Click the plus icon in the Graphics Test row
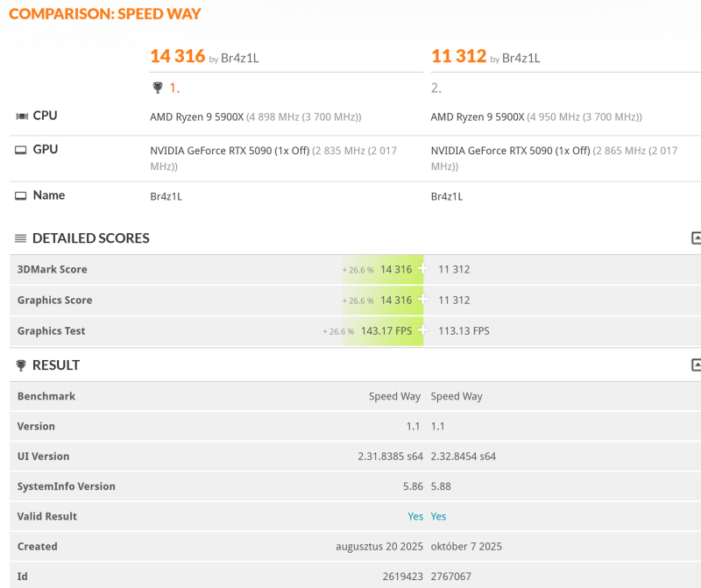 [x=423, y=330]
